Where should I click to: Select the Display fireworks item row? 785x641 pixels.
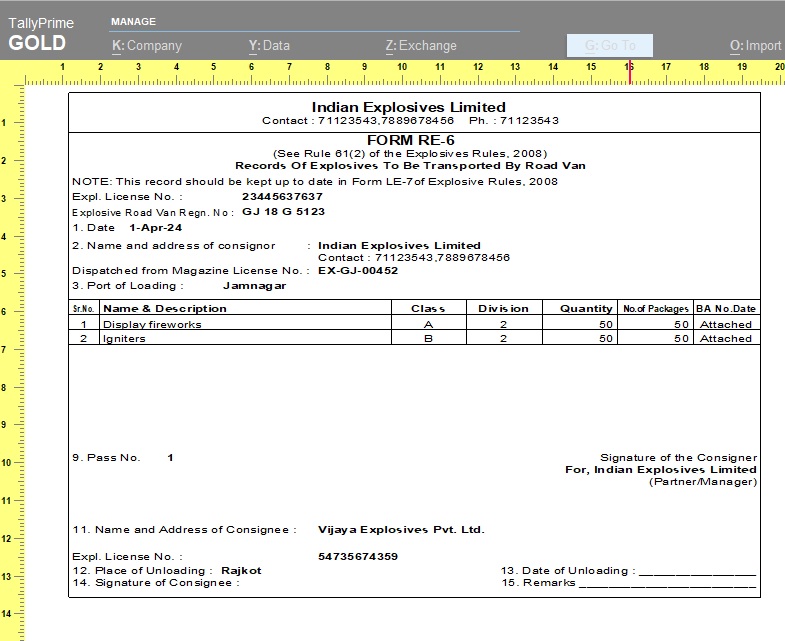coord(152,324)
